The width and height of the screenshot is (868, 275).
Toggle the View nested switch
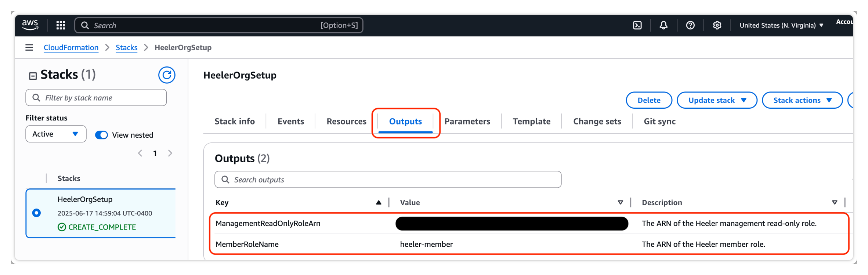tap(101, 135)
